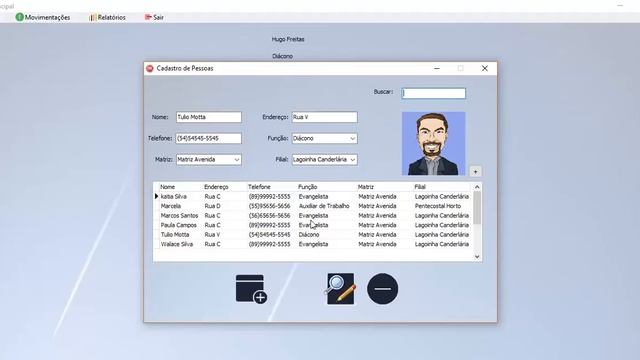Image resolution: width=640 pixels, height=360 pixels.
Task: Open the Relatórios menu
Action: point(107,17)
